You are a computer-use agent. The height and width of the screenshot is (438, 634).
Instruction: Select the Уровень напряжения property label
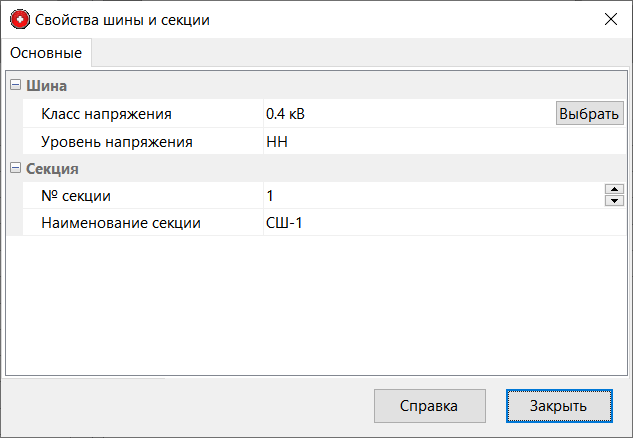[x=117, y=141]
